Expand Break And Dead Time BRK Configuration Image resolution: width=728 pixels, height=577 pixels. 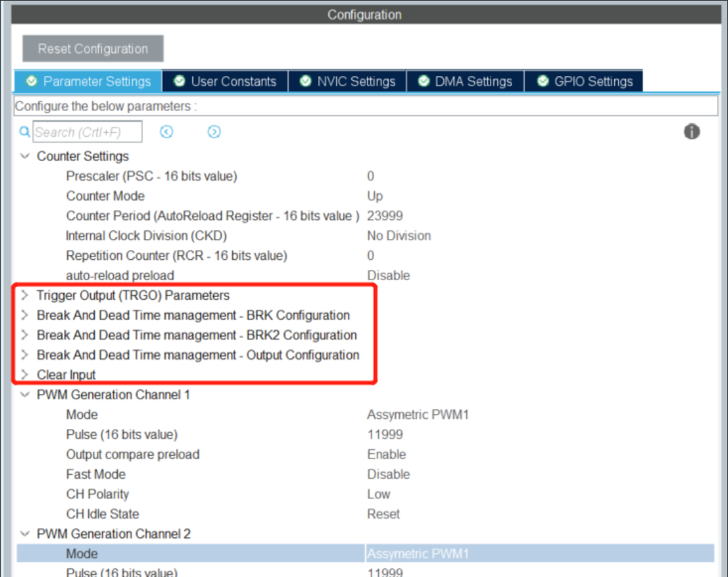click(x=24, y=315)
